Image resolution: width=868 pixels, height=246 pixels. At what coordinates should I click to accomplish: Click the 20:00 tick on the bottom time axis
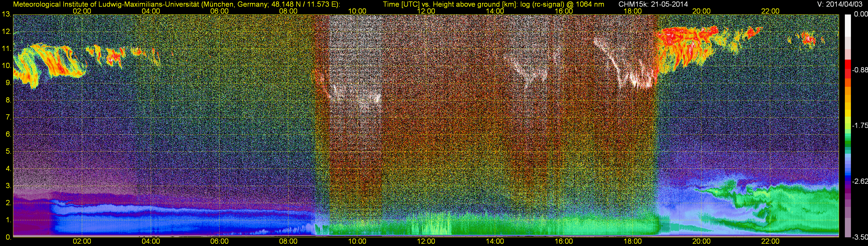click(x=702, y=241)
